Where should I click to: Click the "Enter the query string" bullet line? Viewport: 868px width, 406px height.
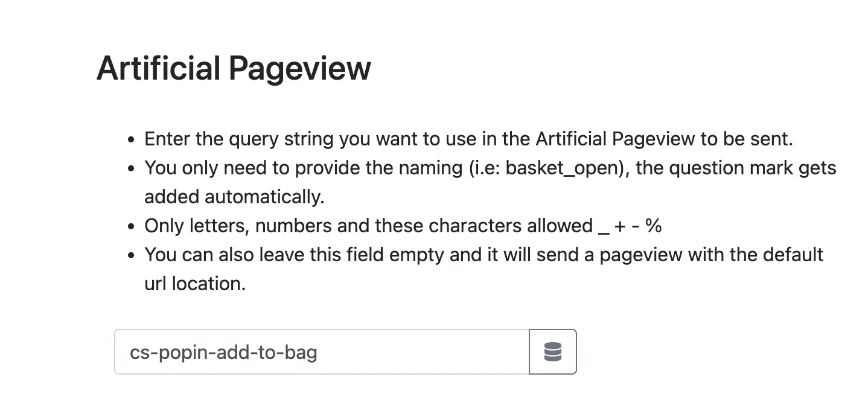[x=468, y=139]
